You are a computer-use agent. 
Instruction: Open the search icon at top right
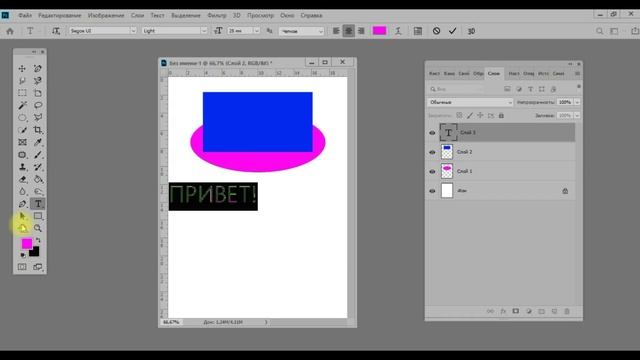(x=599, y=31)
